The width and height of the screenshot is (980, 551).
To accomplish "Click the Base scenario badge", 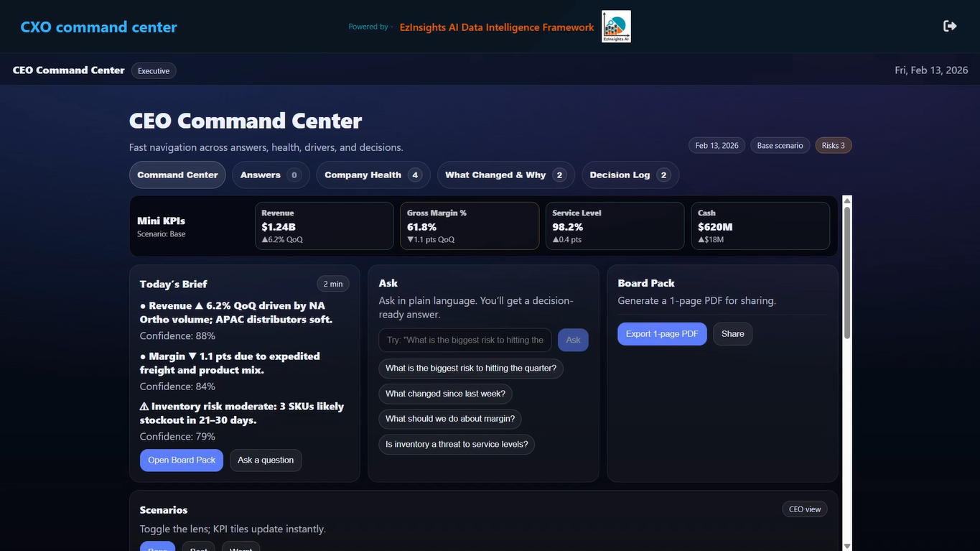I will pyautogui.click(x=780, y=145).
